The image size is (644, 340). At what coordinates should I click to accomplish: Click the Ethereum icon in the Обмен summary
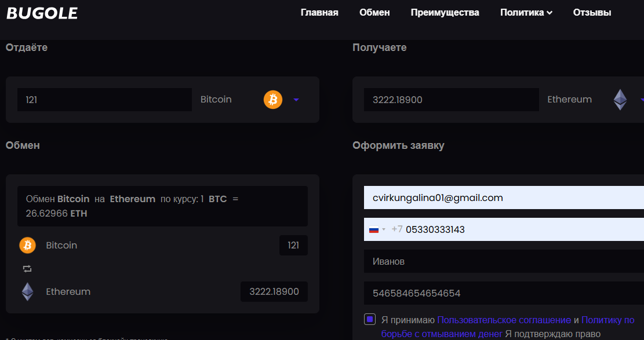pos(27,291)
